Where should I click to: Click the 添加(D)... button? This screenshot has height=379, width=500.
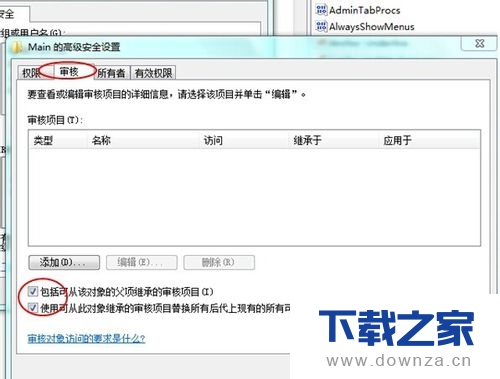(x=64, y=263)
